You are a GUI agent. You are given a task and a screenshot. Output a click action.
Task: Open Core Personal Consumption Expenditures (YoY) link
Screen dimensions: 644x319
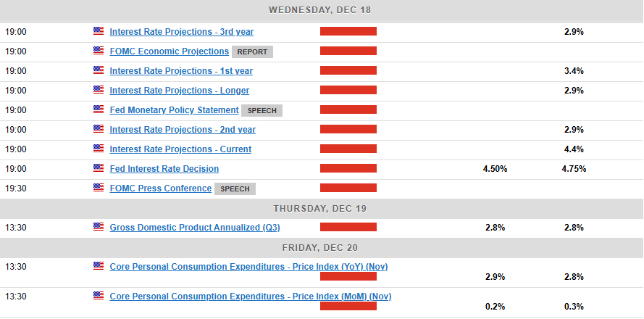coord(248,267)
